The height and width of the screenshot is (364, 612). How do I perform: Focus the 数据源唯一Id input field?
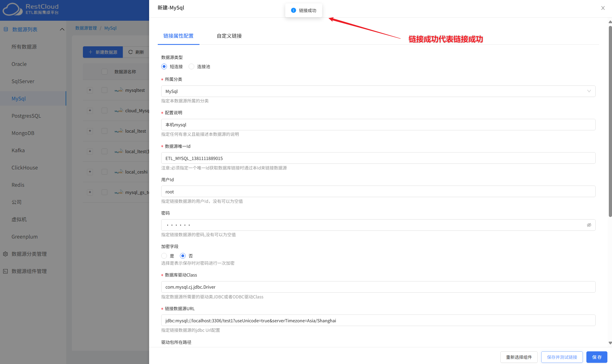(x=378, y=158)
